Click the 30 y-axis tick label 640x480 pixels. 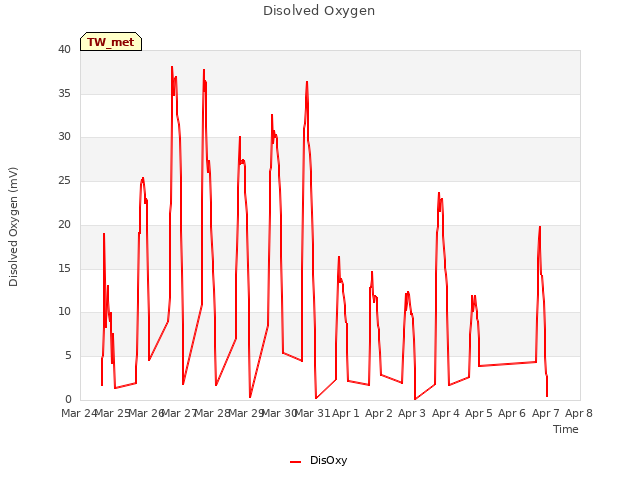[x=64, y=137]
